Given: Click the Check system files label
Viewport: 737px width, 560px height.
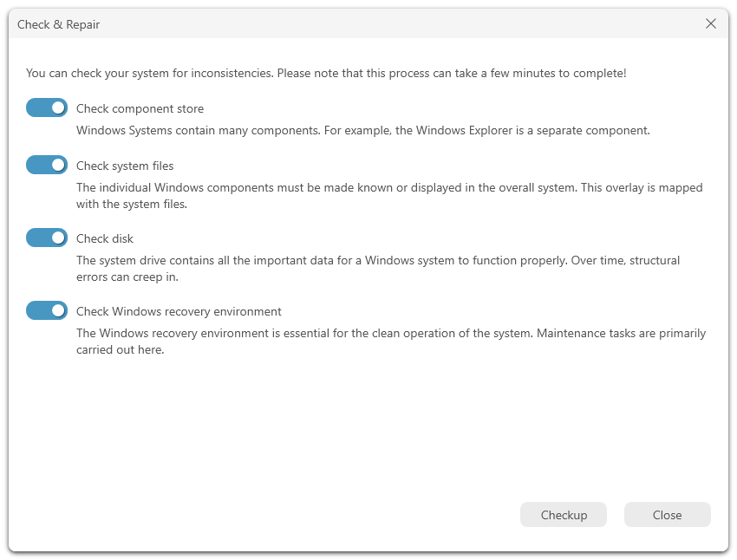Looking at the screenshot, I should click(125, 166).
